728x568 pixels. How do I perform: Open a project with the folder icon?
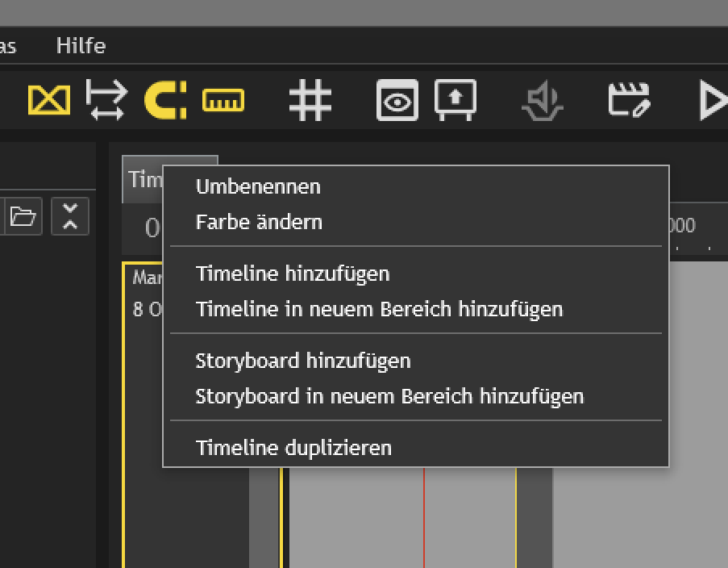pyautogui.click(x=23, y=216)
